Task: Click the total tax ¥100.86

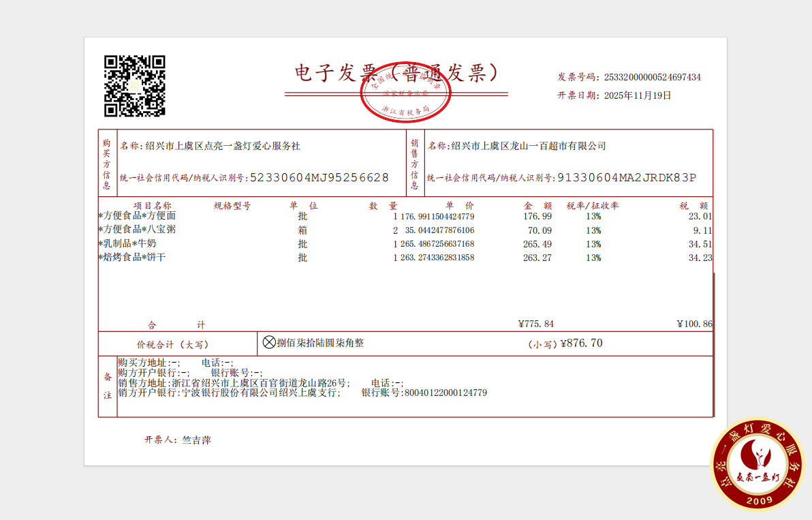Action: coord(694,324)
